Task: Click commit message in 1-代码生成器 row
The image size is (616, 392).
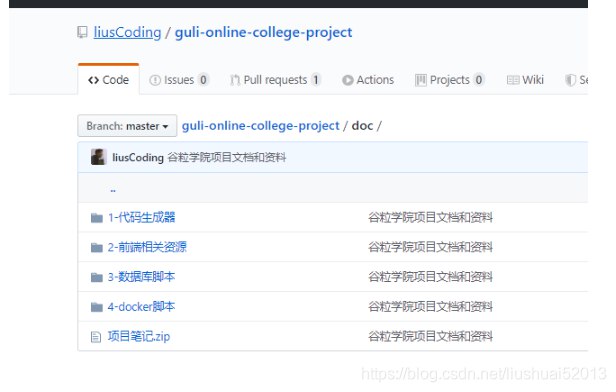Action: tap(430, 217)
